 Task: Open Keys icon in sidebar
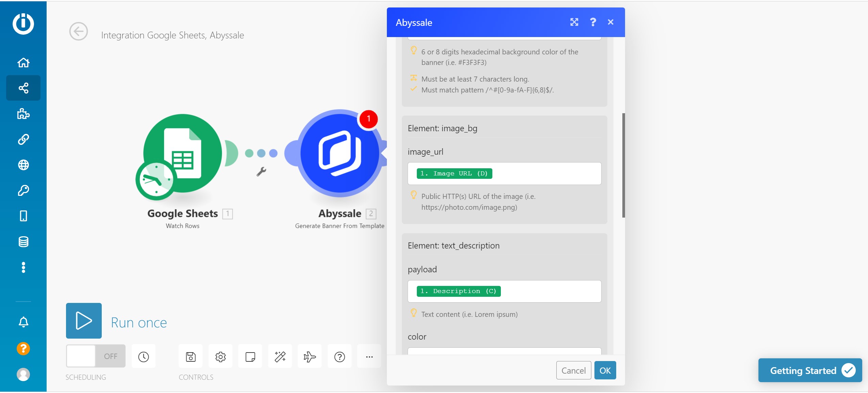pos(23,190)
